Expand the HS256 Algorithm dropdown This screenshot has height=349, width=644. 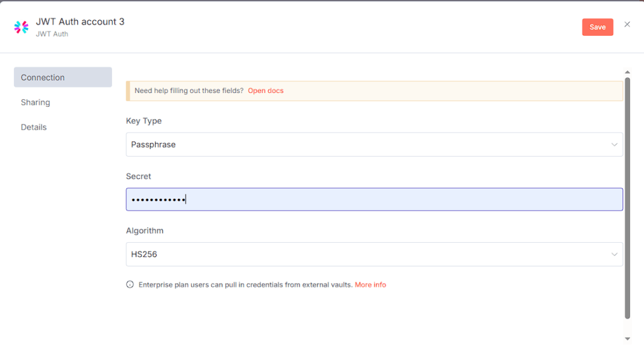point(374,255)
